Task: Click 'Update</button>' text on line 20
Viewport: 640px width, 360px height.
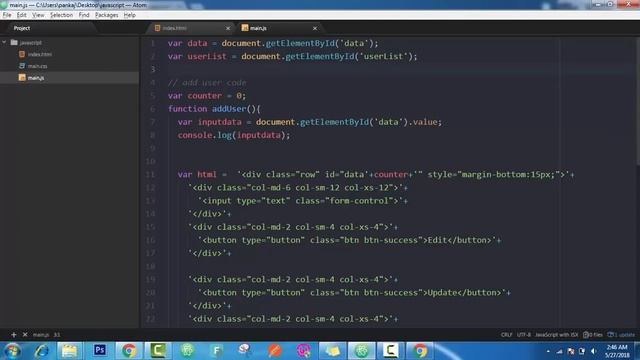Action: pyautogui.click(x=464, y=293)
